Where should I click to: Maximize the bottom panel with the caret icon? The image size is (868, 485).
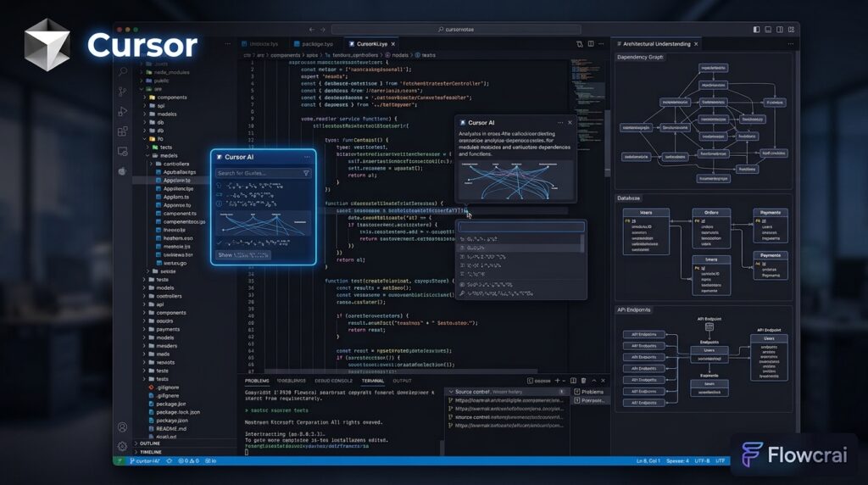(594, 381)
